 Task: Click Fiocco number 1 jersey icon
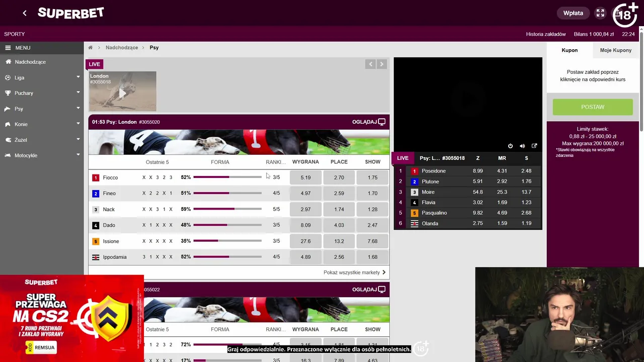[96, 177]
